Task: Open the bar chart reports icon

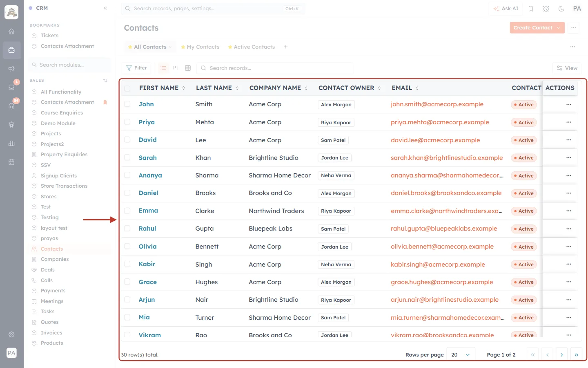Action: pyautogui.click(x=11, y=143)
